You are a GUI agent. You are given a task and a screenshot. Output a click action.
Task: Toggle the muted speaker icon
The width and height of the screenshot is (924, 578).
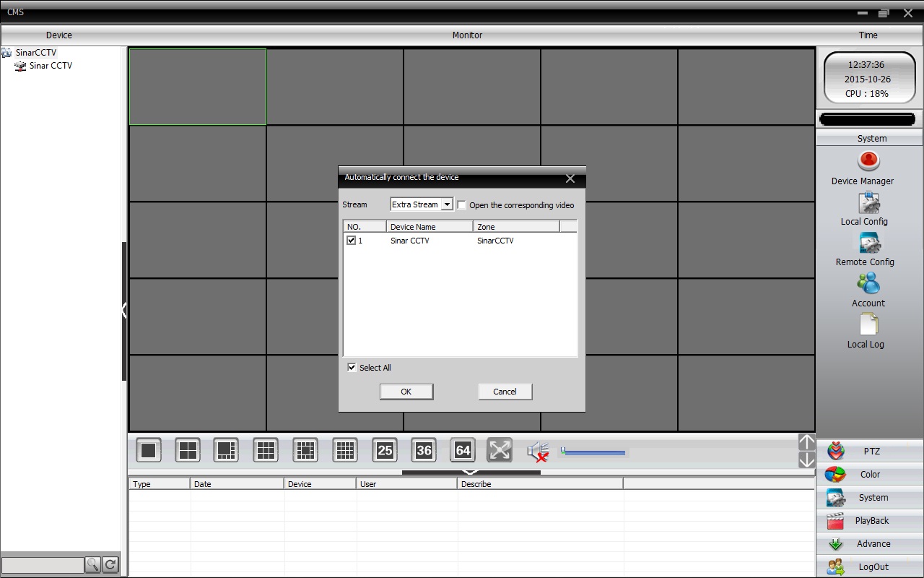click(x=538, y=452)
